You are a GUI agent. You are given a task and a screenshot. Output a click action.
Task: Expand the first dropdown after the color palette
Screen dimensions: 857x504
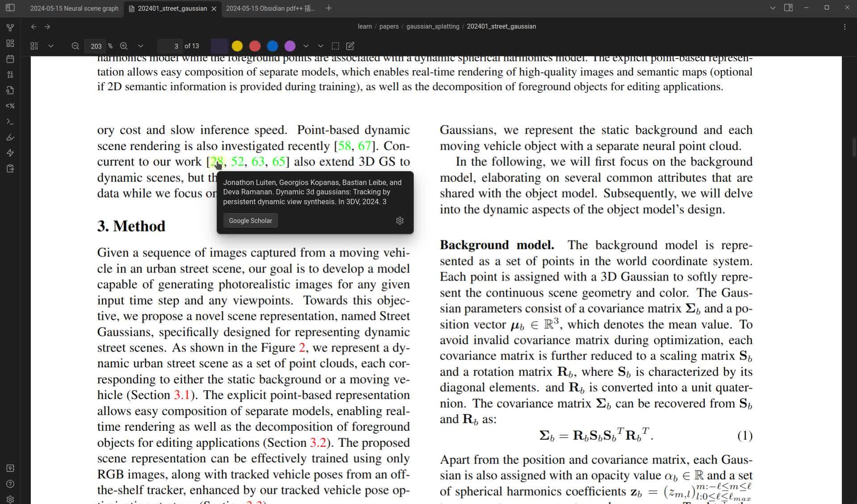coord(306,46)
